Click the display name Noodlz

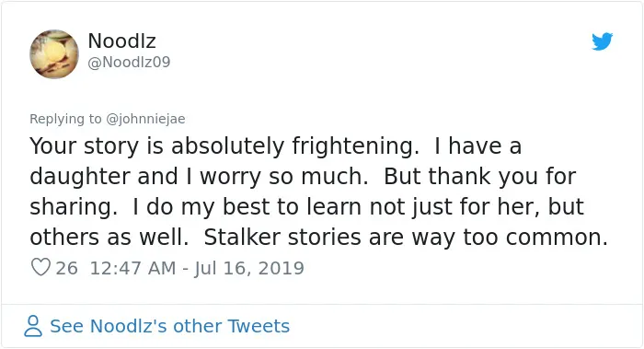click(x=121, y=41)
